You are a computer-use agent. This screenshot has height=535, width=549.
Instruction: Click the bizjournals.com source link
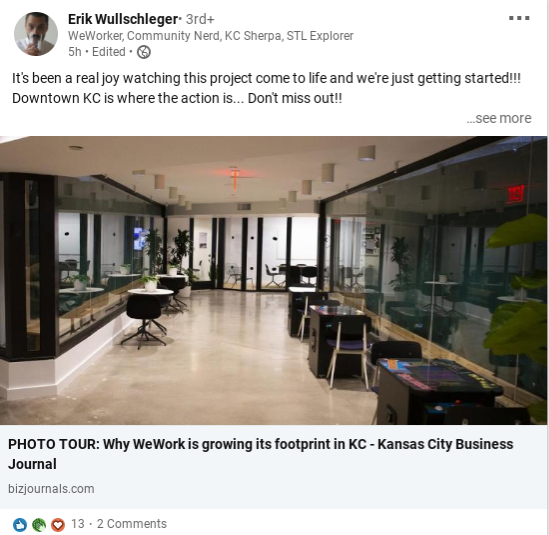(x=51, y=489)
